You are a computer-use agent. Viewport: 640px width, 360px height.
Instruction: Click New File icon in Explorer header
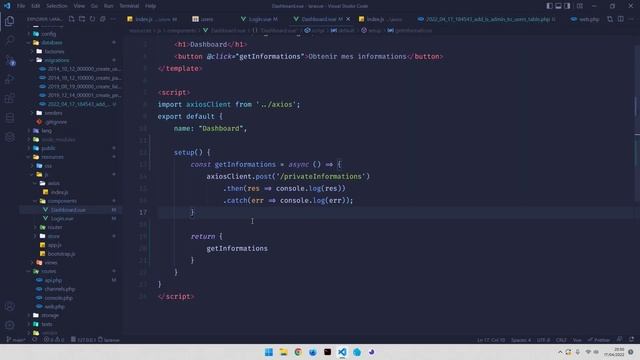coord(71,19)
